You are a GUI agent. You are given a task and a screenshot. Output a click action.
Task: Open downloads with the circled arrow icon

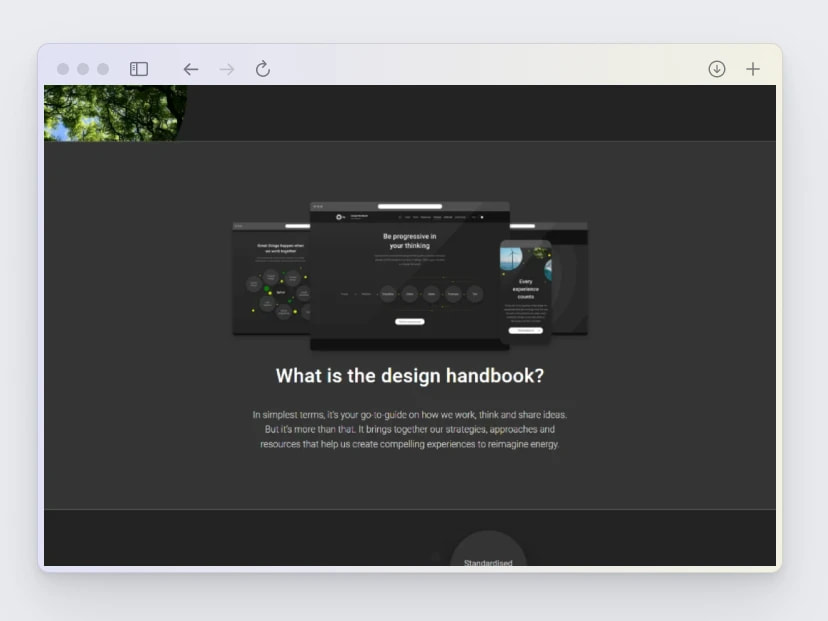coord(716,69)
